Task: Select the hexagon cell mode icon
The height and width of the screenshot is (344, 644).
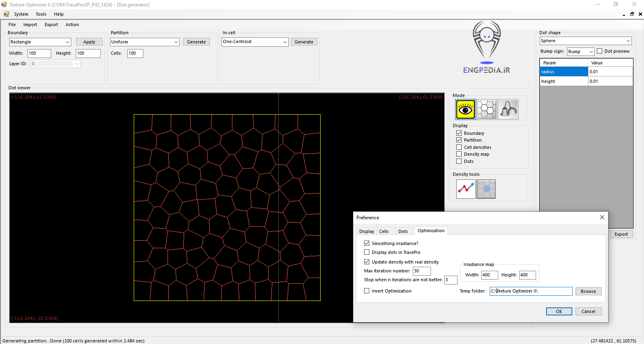Action: coord(487,109)
